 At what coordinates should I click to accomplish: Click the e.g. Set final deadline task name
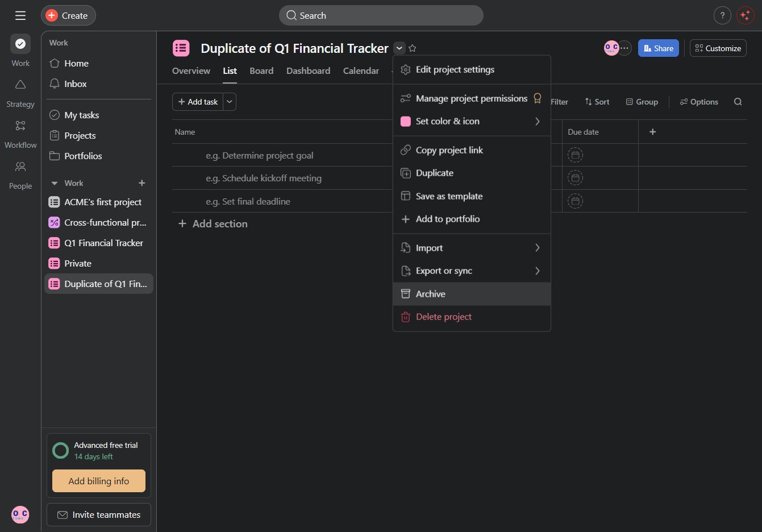coord(248,201)
